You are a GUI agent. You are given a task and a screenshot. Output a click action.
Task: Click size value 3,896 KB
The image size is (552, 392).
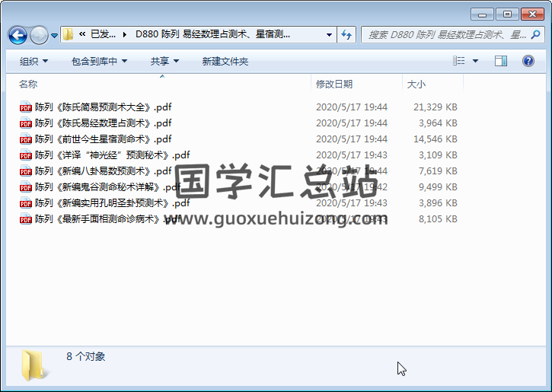point(438,202)
